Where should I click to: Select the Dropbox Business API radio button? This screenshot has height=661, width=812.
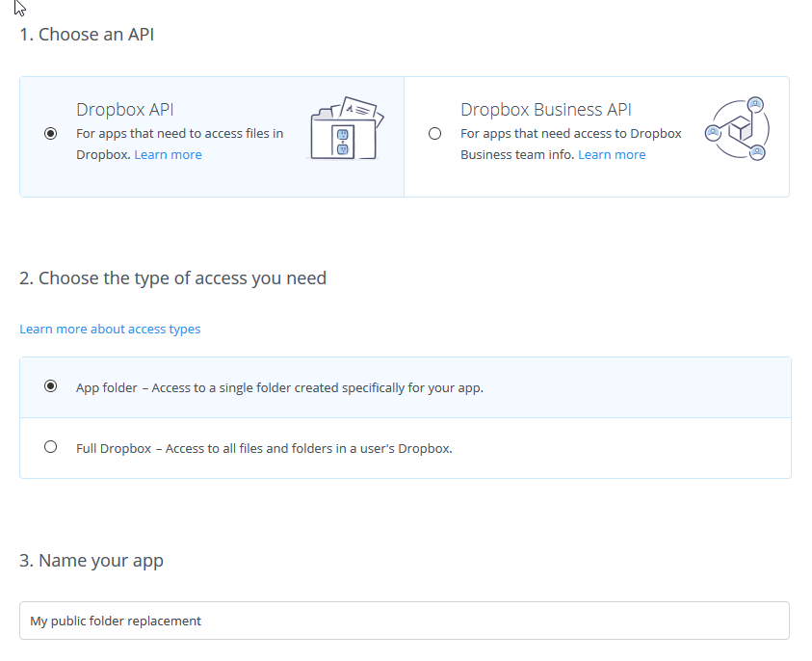(435, 134)
